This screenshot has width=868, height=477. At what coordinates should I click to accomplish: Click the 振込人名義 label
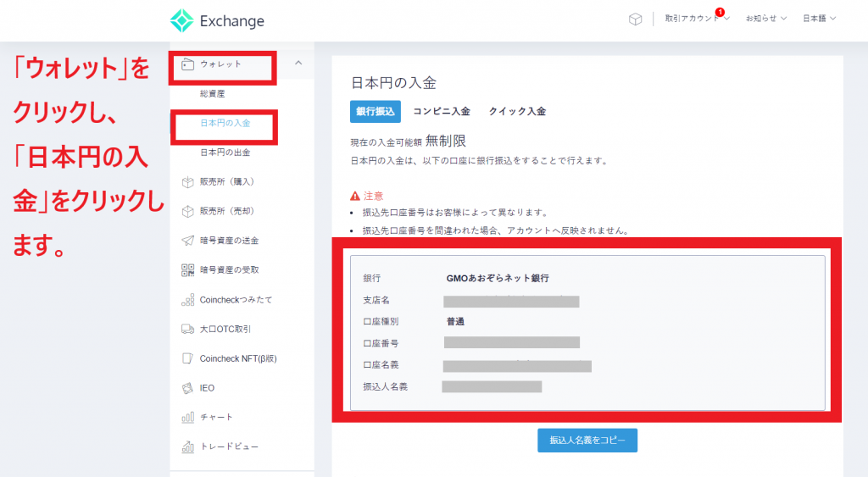386,386
